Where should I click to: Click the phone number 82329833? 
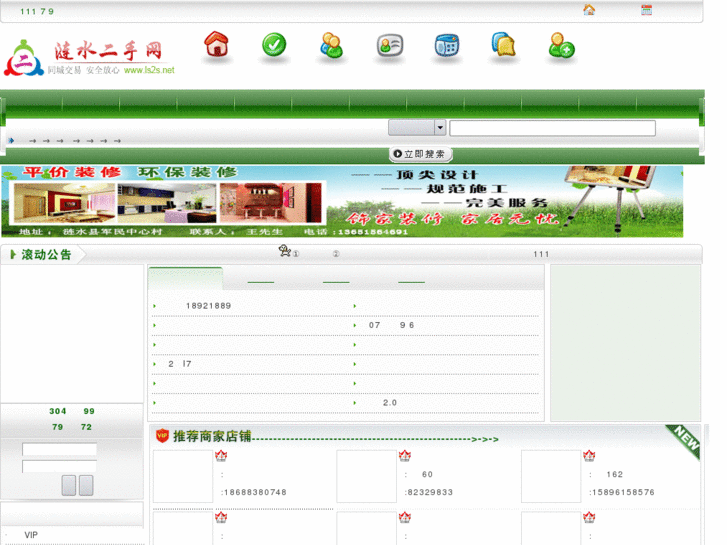point(430,492)
